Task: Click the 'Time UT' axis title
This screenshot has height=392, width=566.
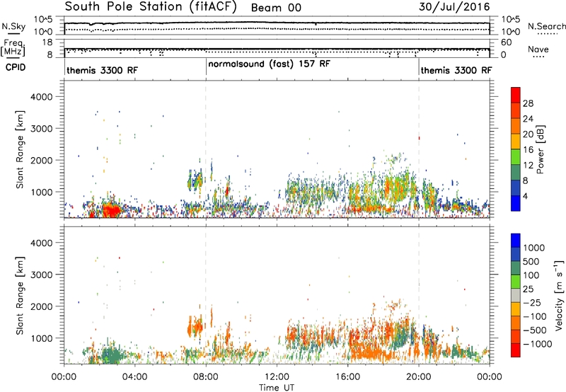Action: coord(277,388)
